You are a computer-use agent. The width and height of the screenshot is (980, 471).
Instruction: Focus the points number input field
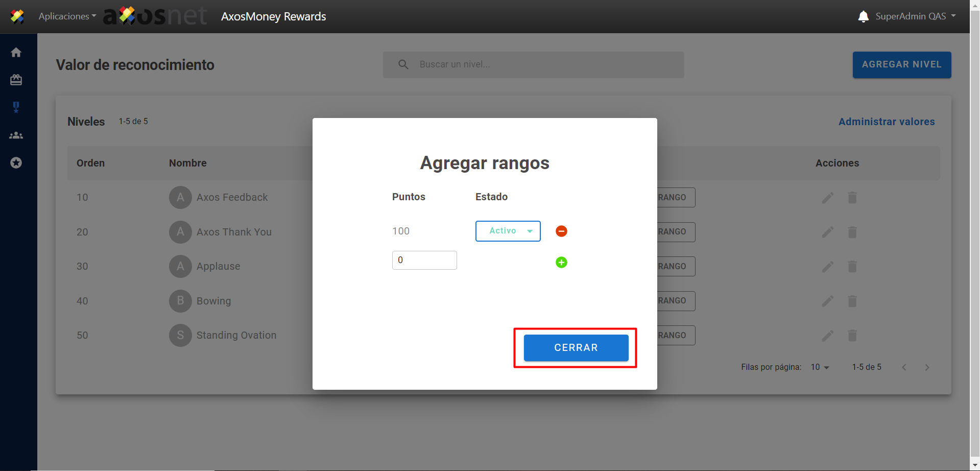tap(424, 260)
